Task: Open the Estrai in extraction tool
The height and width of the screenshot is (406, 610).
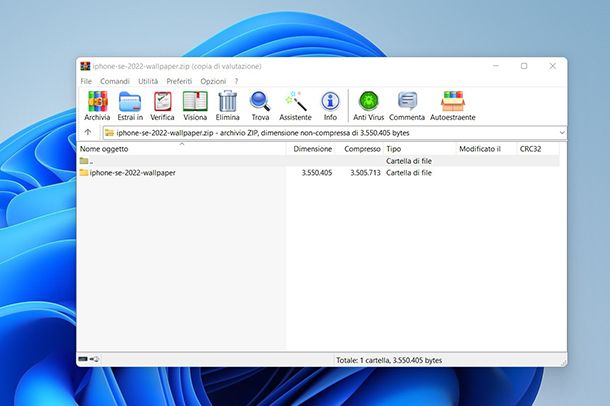Action: coord(130,105)
